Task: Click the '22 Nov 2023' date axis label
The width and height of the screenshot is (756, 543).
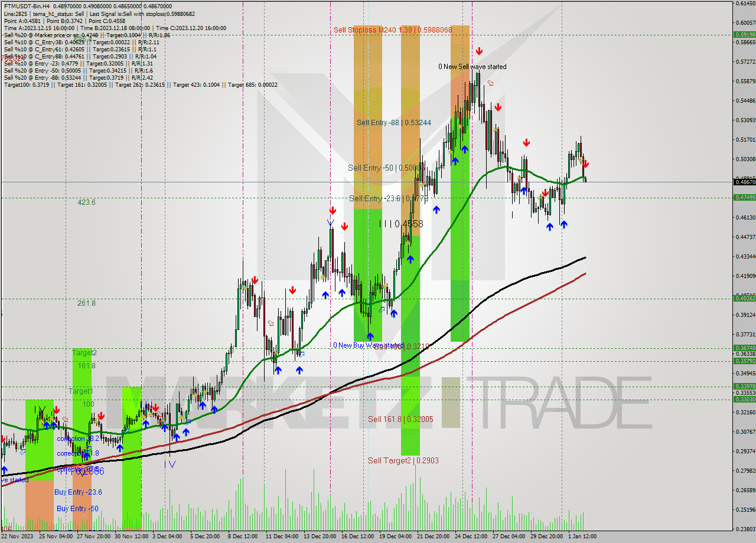Action: tap(17, 537)
